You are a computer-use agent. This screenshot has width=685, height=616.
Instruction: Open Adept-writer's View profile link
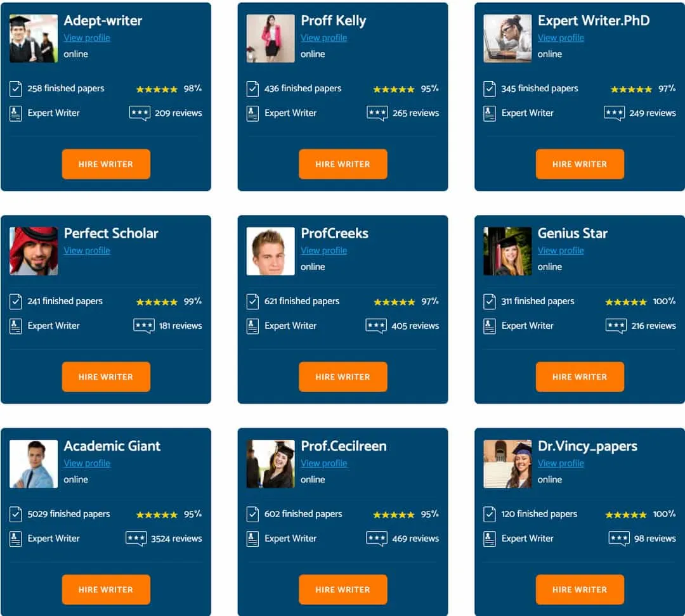point(87,38)
